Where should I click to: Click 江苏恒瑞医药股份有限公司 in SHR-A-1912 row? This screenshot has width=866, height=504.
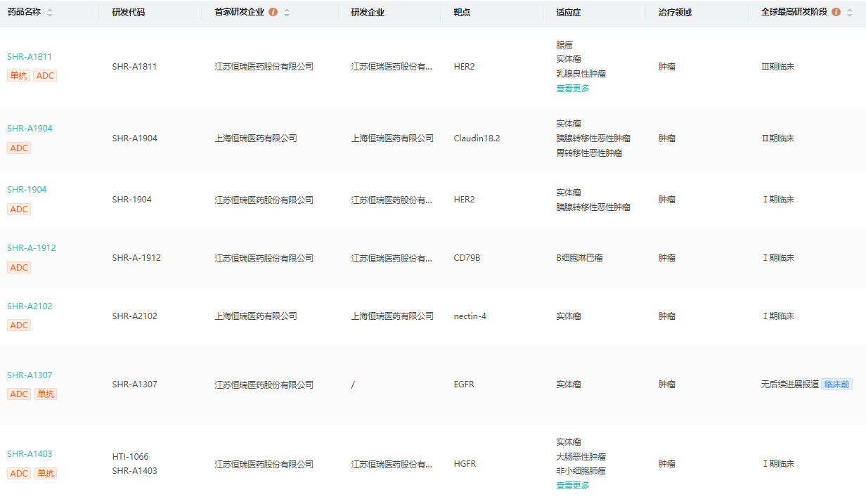(x=264, y=258)
